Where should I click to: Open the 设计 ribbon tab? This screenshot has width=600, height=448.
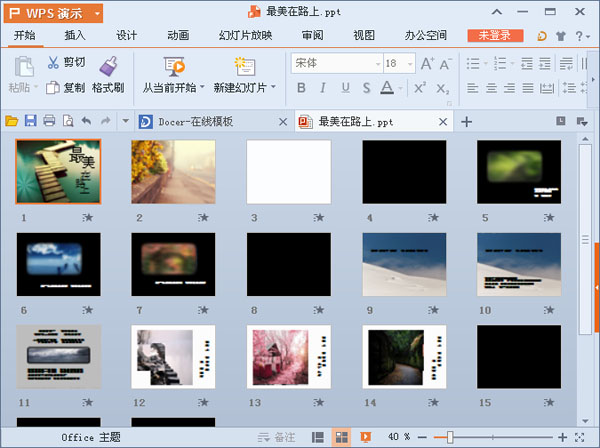[x=126, y=36]
